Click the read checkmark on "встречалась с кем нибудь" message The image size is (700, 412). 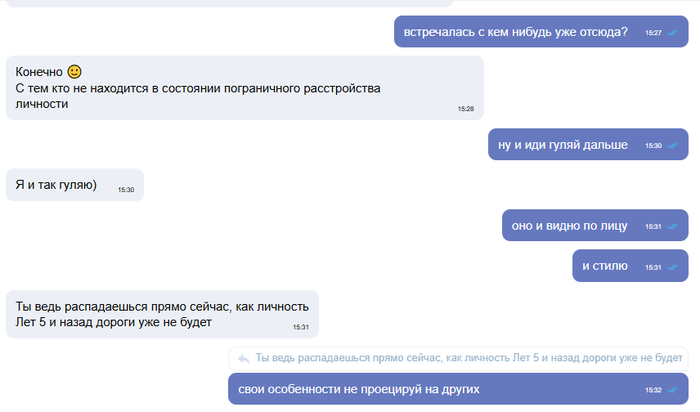(673, 33)
